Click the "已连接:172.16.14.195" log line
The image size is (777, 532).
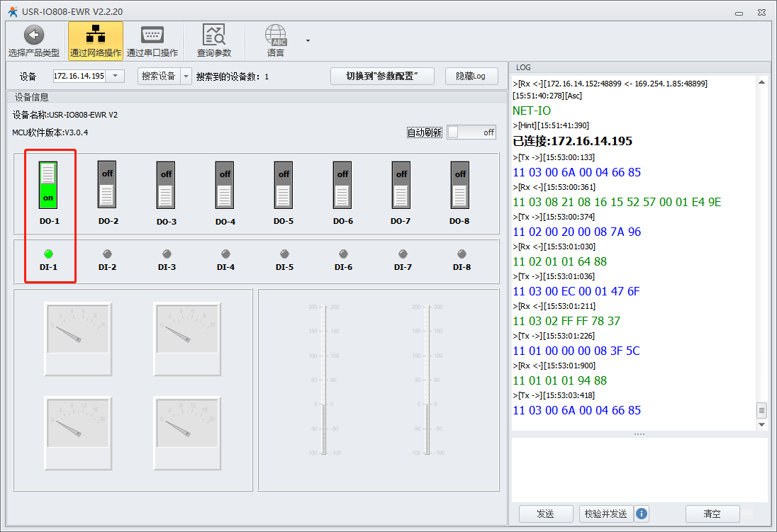click(x=572, y=141)
